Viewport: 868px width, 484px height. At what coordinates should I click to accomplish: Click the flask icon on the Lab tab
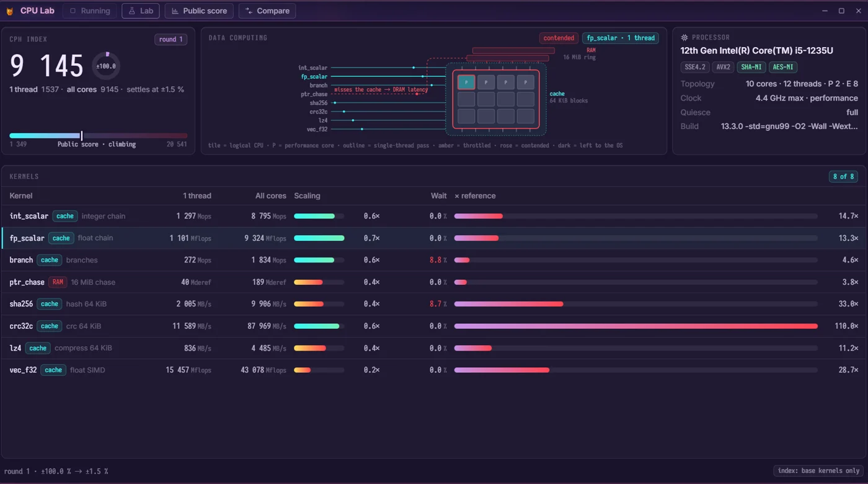pos(131,11)
